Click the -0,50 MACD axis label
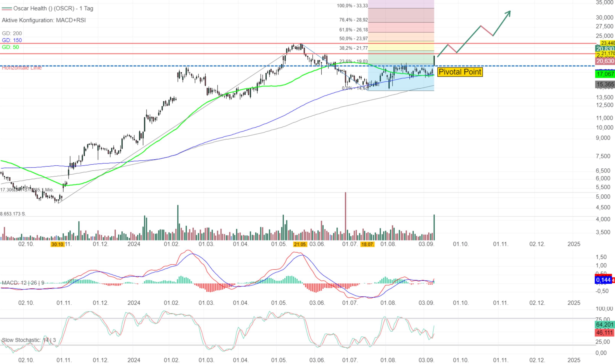The image size is (615, 364). [x=602, y=291]
